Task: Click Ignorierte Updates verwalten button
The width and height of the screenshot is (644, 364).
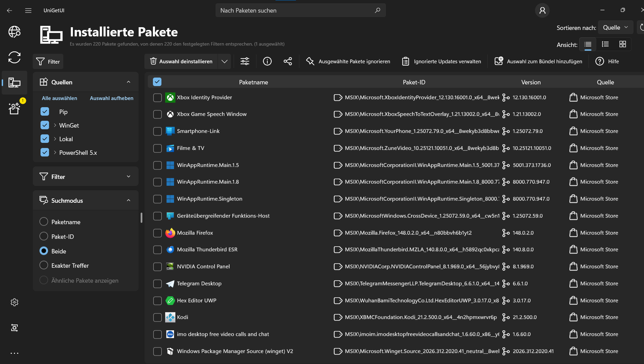Action: 441,61
